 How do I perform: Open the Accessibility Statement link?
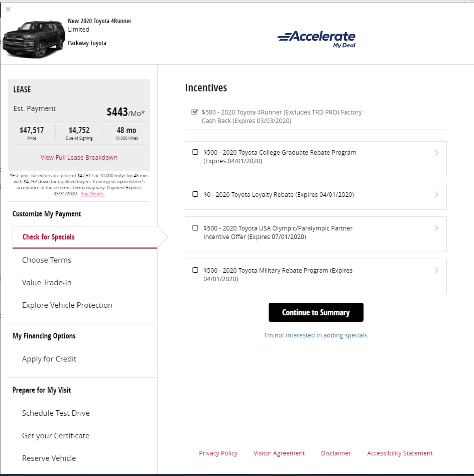[x=400, y=453]
